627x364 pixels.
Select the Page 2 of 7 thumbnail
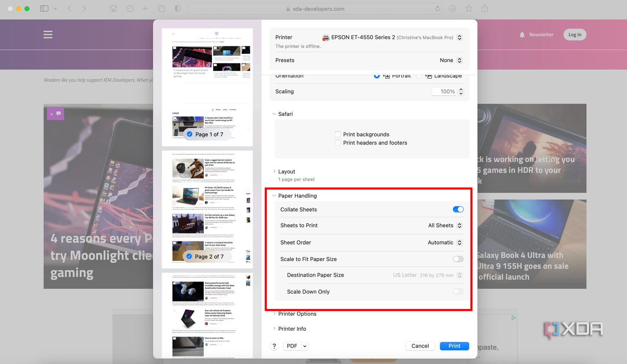click(207, 210)
